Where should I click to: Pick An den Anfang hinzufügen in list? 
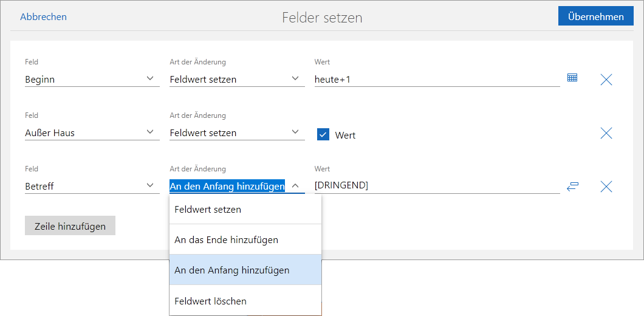point(245,270)
